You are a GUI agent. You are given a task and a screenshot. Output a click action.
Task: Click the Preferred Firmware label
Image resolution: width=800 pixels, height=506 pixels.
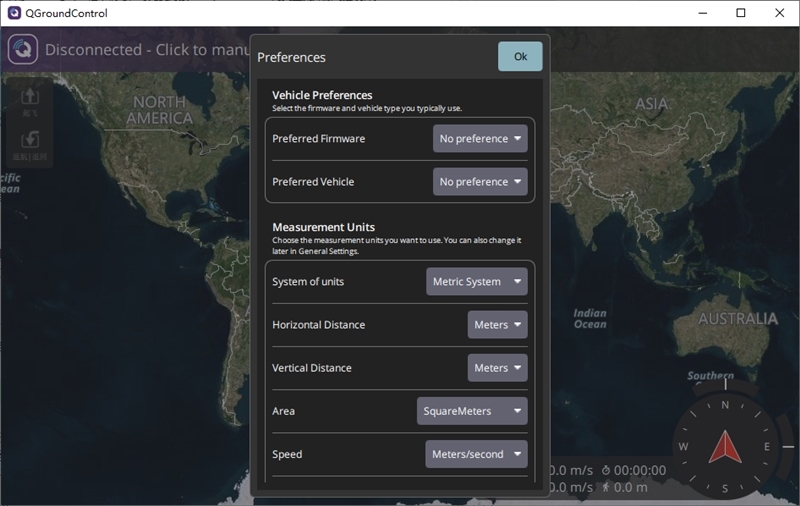318,139
